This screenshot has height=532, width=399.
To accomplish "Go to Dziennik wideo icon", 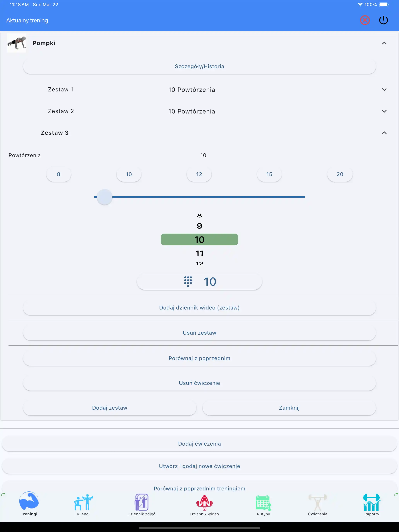I will pos(205,502).
